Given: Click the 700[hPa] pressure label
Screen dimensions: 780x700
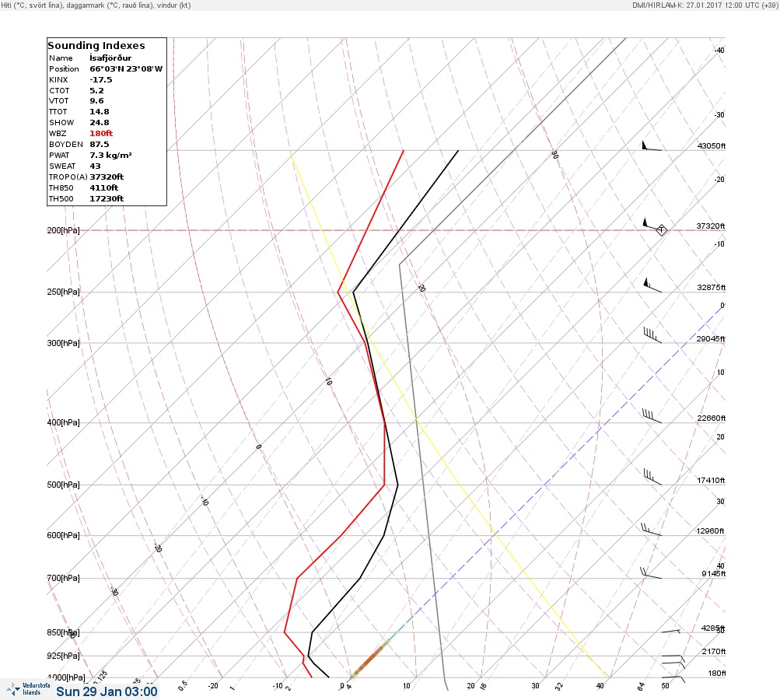Looking at the screenshot, I should pos(63,578).
